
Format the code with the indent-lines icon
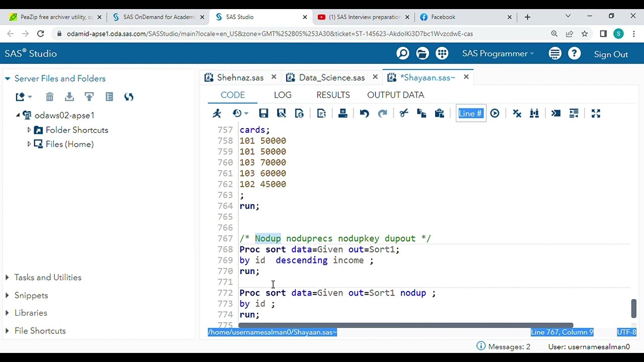(574, 114)
